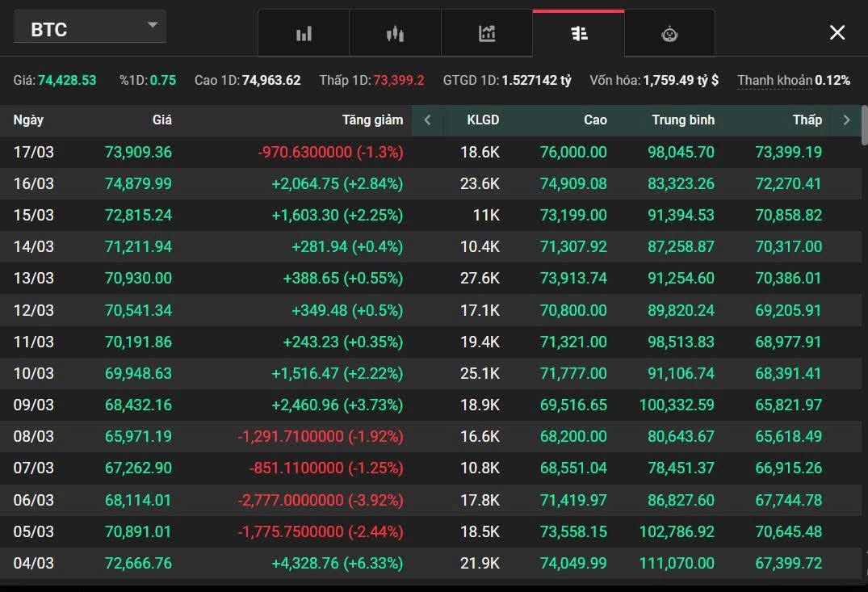Viewport: 868px width, 592px height.
Task: Close the BTC detail panel
Action: [837, 32]
